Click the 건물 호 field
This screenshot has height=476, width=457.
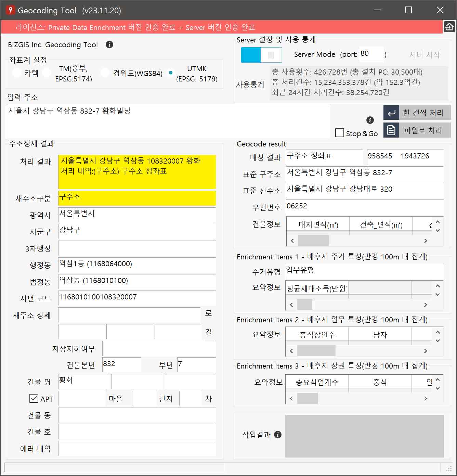pos(137,432)
